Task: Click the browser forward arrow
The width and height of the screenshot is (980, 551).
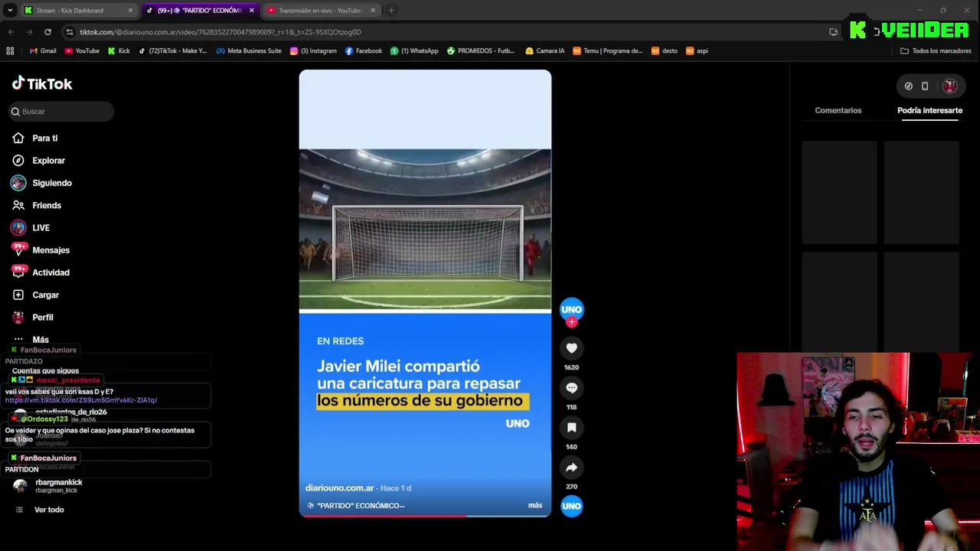Action: (x=29, y=32)
